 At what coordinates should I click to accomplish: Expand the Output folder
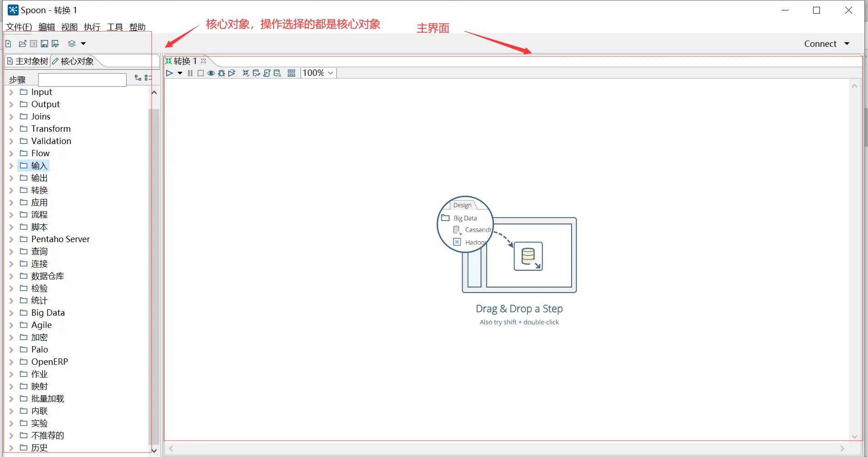(11, 104)
